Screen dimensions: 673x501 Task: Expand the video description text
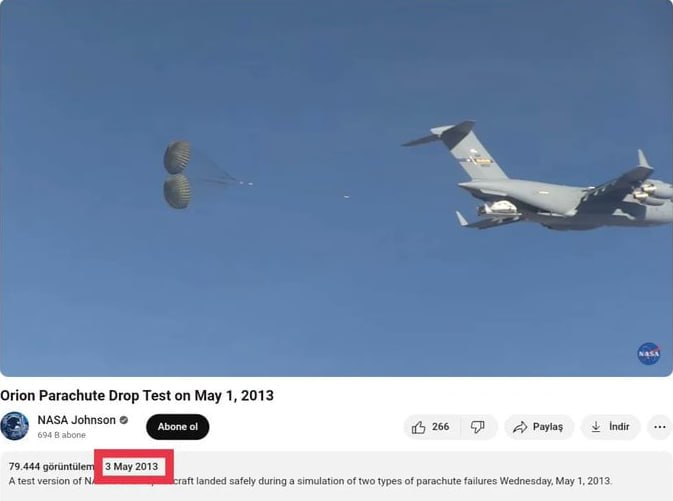[310, 481]
